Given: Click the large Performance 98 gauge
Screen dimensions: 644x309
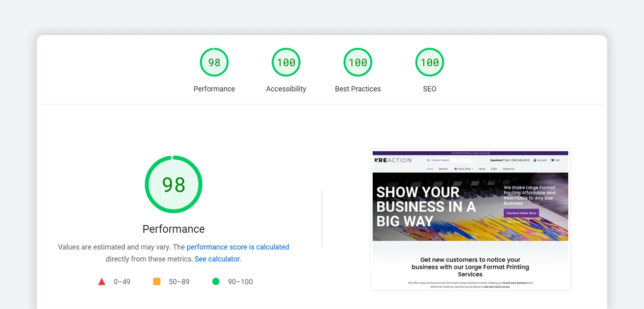Looking at the screenshot, I should [x=173, y=184].
